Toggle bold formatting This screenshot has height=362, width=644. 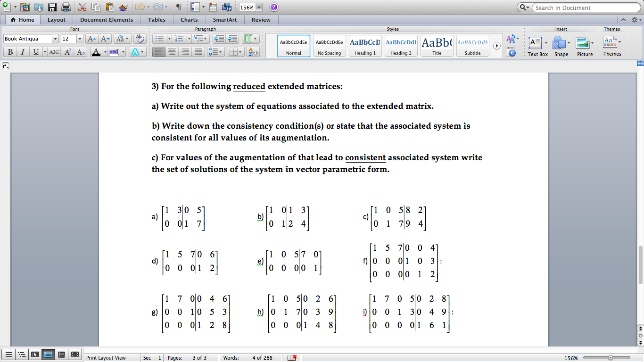point(10,52)
